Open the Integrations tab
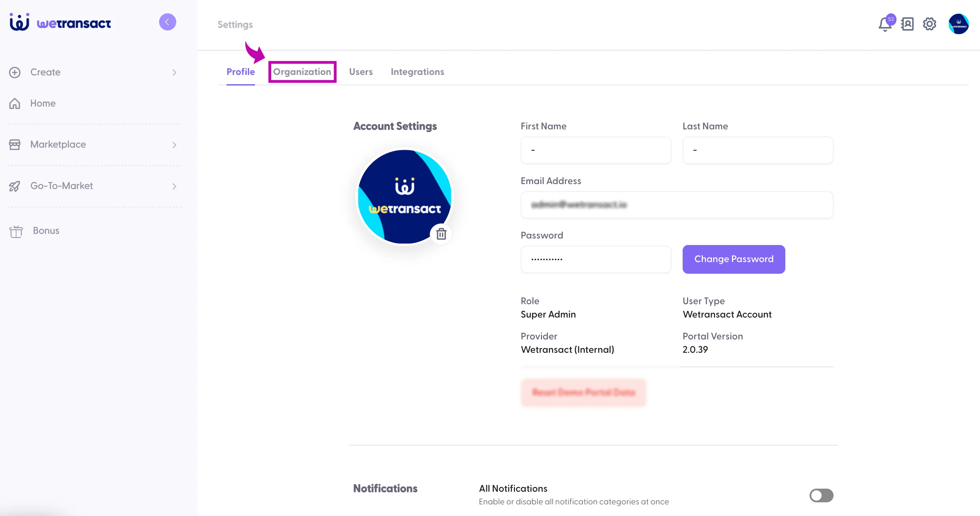 [417, 72]
